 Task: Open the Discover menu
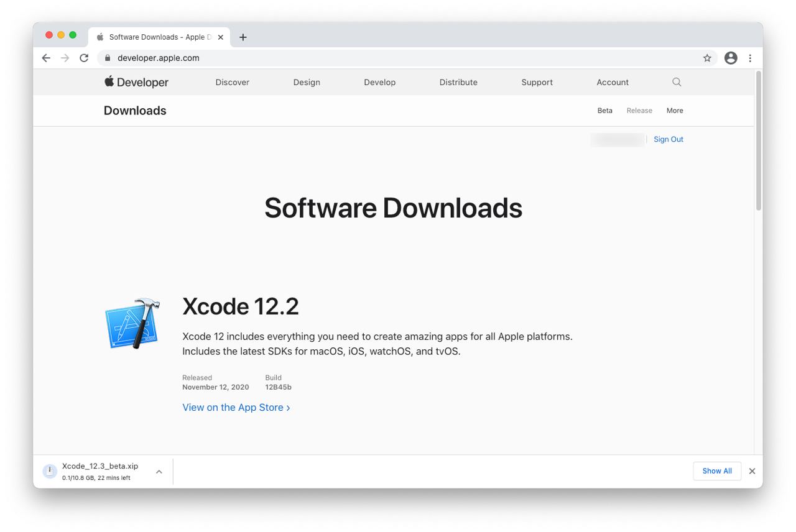click(233, 82)
